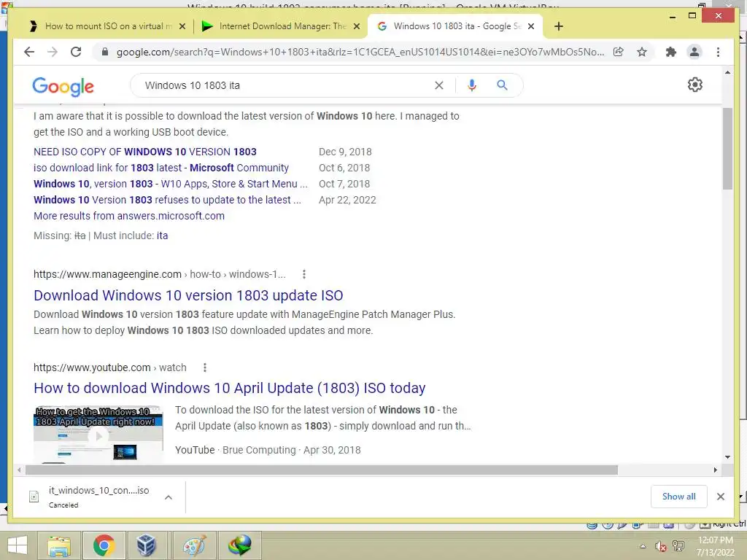The width and height of the screenshot is (747, 560).
Task: Click the muted volume tray icon
Action: click(659, 546)
